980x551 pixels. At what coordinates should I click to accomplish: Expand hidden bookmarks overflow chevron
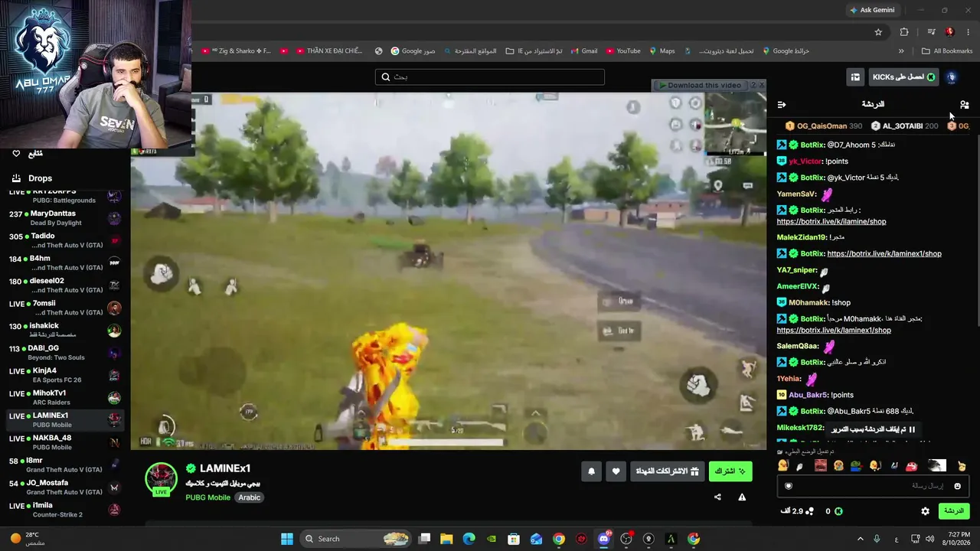pos(901,51)
